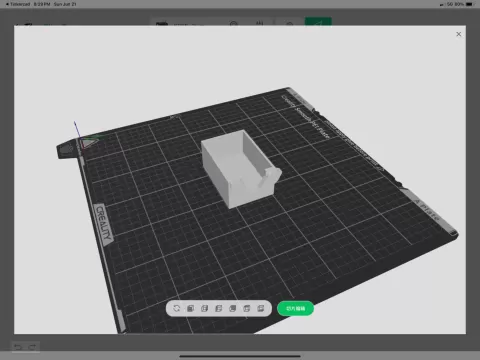Tap the green button beside the view toolbar

[x=295, y=308]
